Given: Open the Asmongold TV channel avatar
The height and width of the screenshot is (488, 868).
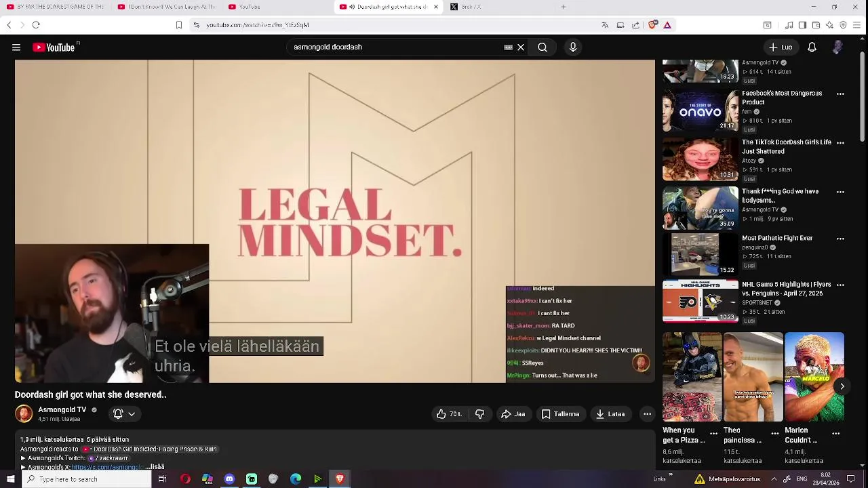Looking at the screenshot, I should 24,414.
